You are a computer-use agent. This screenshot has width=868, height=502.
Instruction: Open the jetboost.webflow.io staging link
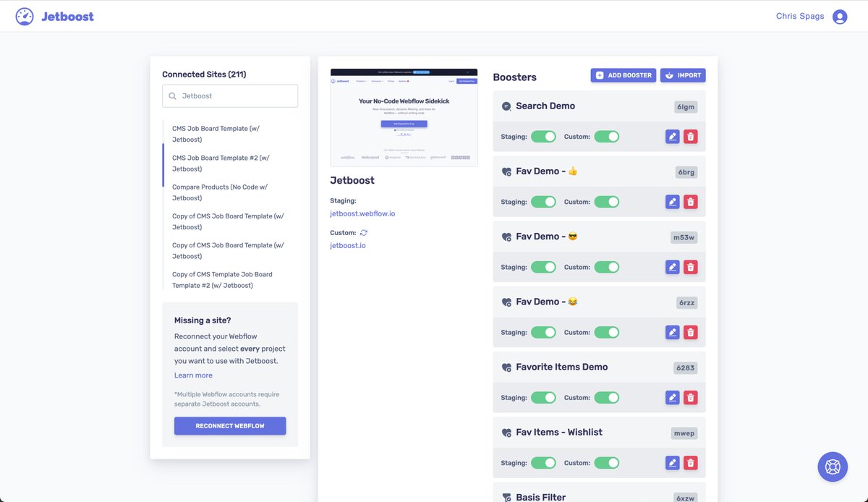(x=362, y=213)
